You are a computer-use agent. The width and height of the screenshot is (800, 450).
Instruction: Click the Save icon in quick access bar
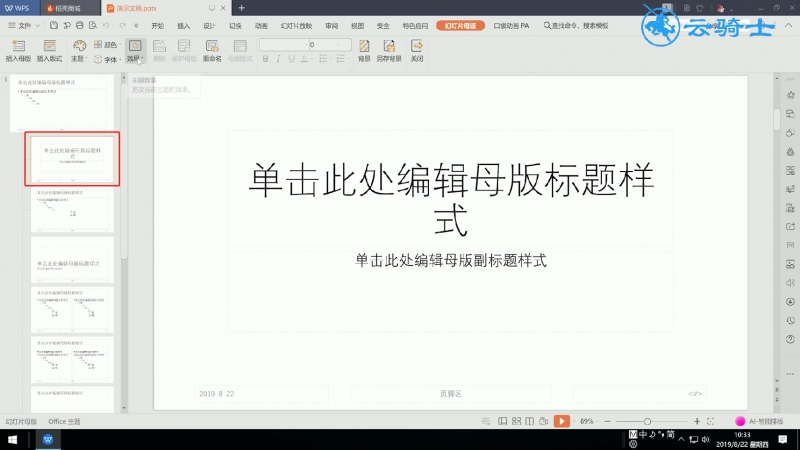pos(54,26)
